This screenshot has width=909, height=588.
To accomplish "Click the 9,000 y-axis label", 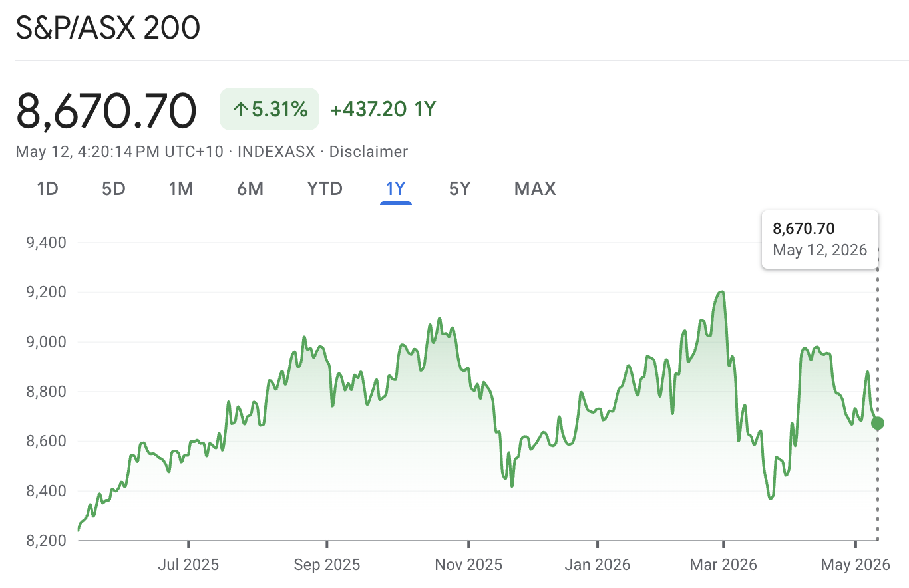I will coord(46,342).
